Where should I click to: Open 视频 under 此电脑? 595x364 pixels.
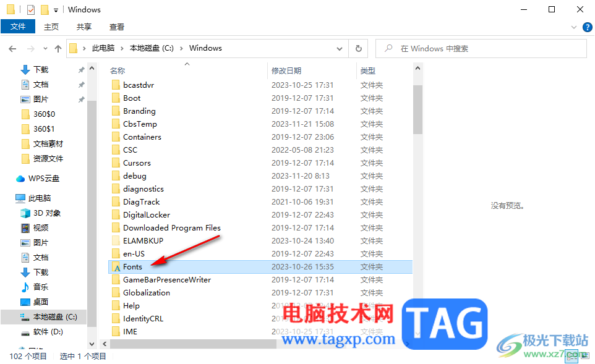(x=41, y=228)
